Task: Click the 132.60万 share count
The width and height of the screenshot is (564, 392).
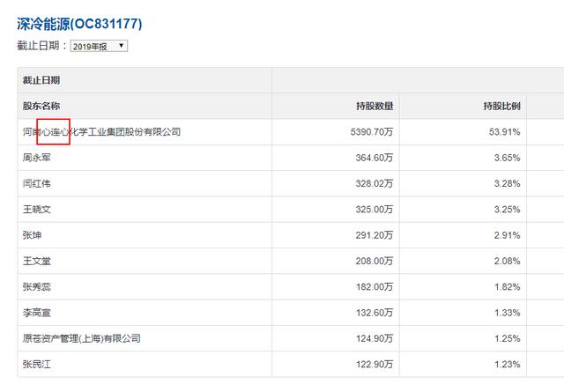Action: click(374, 313)
